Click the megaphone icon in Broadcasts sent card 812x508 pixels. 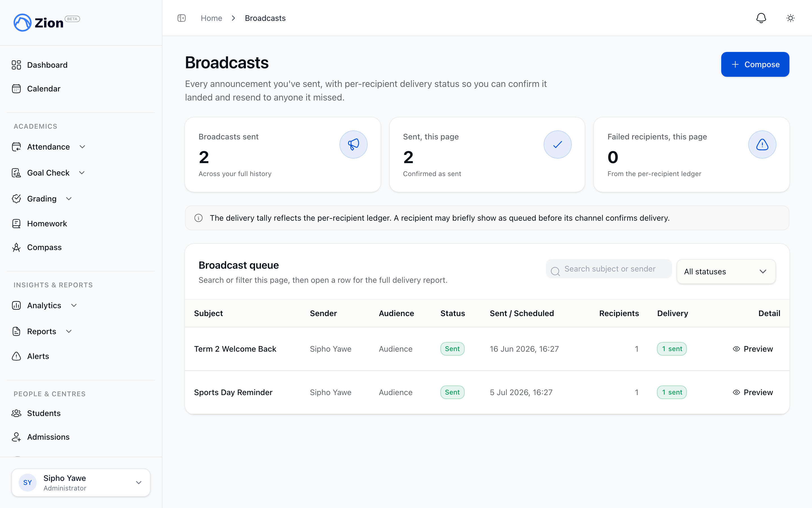coord(353,144)
